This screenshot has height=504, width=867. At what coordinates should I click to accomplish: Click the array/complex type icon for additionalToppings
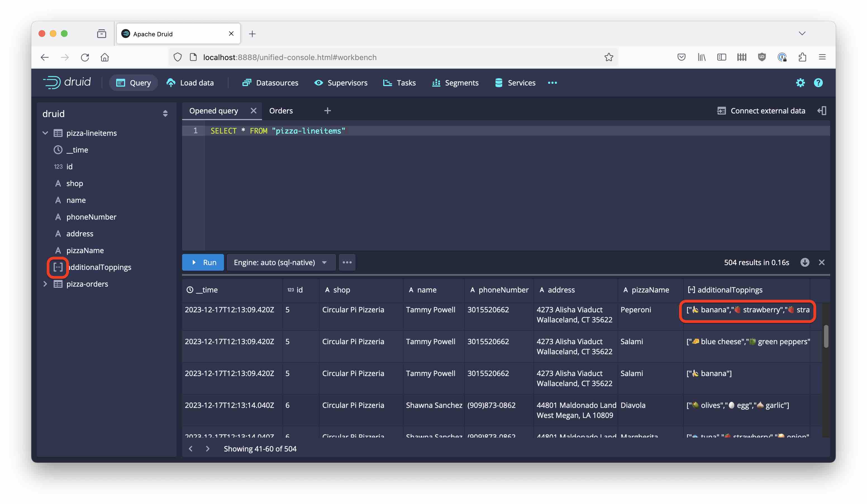point(58,267)
